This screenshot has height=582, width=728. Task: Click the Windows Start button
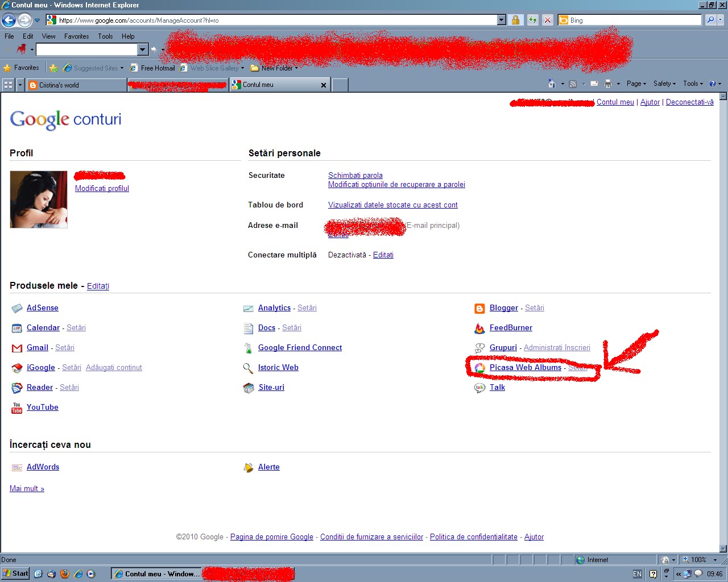click(15, 573)
